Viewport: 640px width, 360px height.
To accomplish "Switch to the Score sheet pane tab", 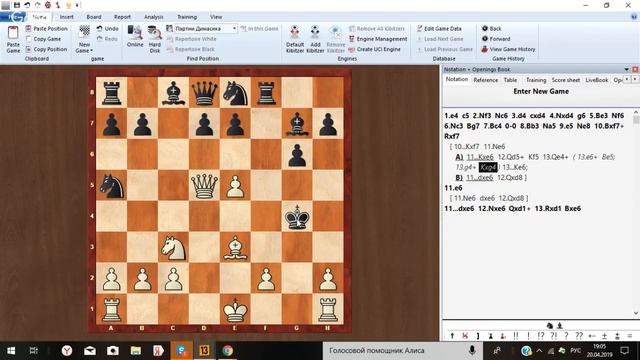I will tap(566, 80).
